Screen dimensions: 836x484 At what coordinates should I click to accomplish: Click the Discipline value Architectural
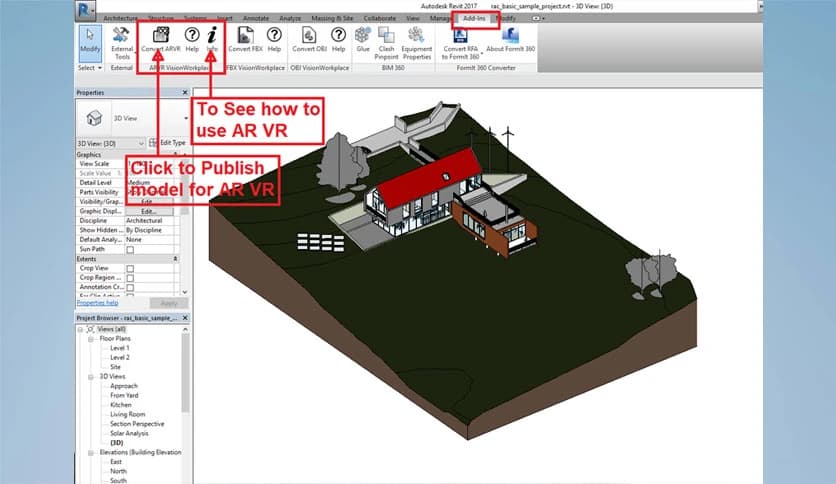coord(151,221)
